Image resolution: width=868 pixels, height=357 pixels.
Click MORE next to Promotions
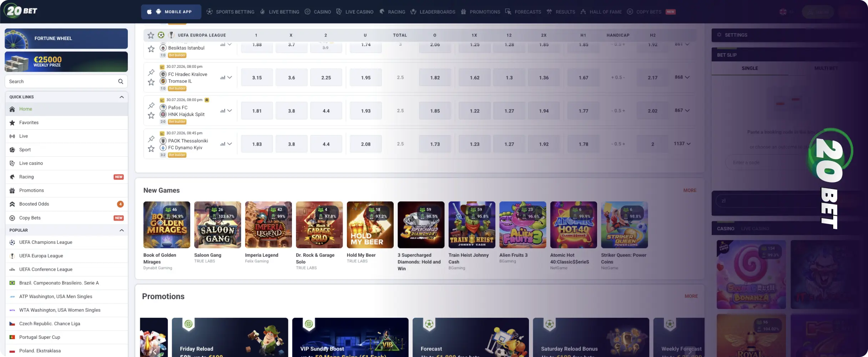pos(691,296)
